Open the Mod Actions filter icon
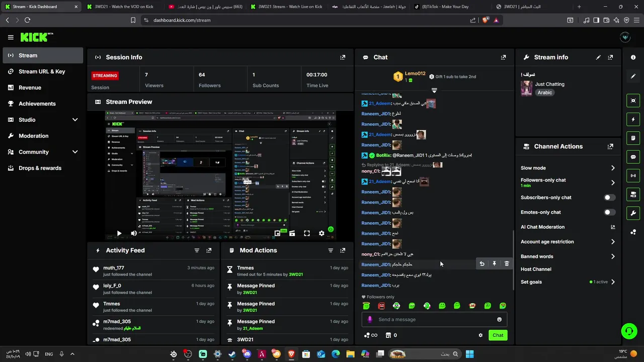This screenshot has width=644, height=362. point(331,250)
